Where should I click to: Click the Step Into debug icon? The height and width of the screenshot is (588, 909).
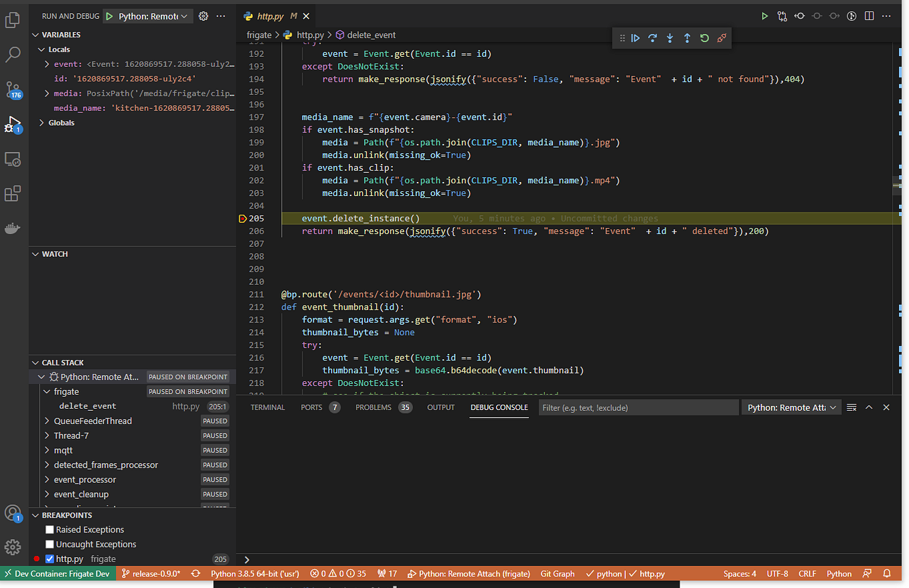point(669,39)
